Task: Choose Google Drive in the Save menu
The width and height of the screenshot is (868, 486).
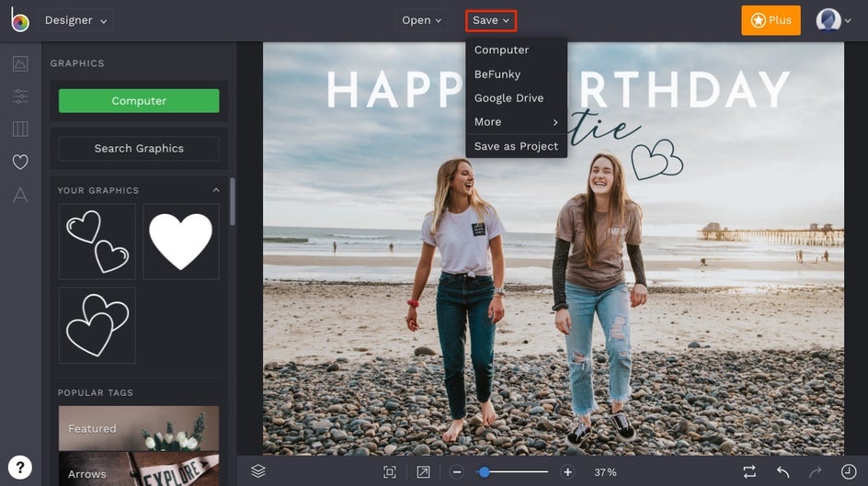Action: tap(516, 98)
